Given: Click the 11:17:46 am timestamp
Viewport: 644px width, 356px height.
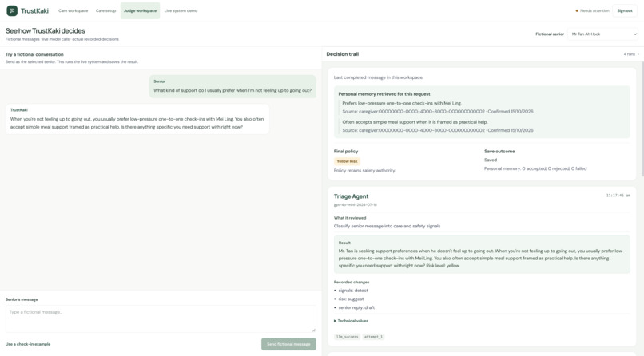Looking at the screenshot, I should click(x=618, y=196).
